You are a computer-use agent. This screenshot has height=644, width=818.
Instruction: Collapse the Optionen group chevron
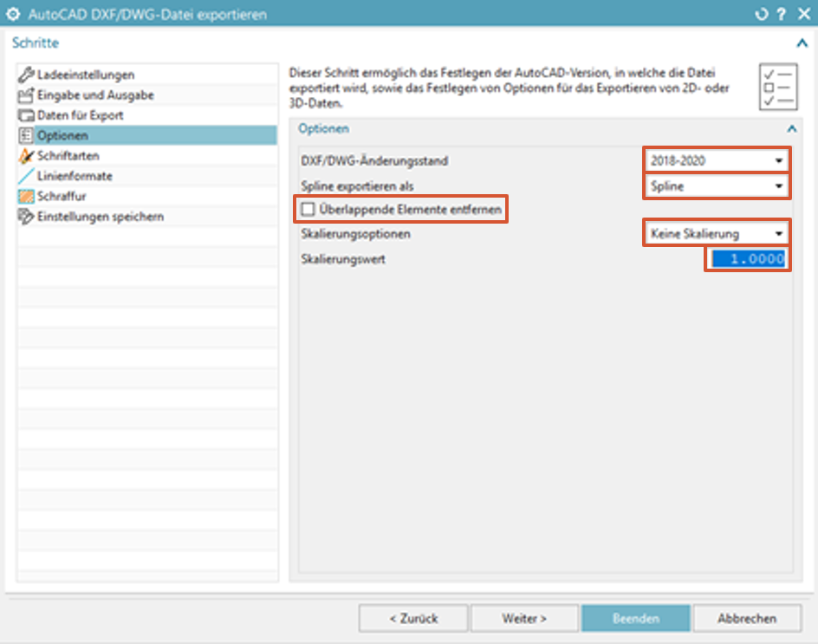(x=791, y=128)
